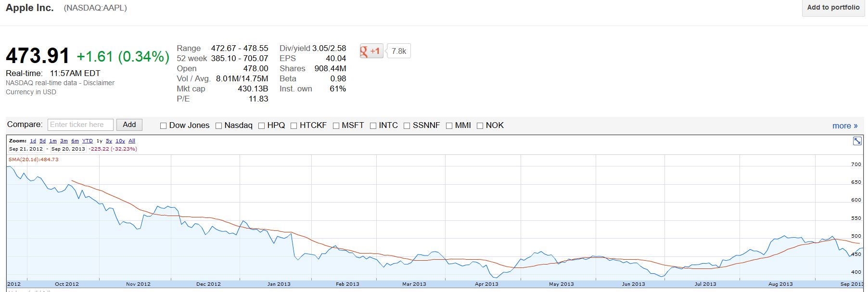Set chart zoom to 5d

point(42,141)
